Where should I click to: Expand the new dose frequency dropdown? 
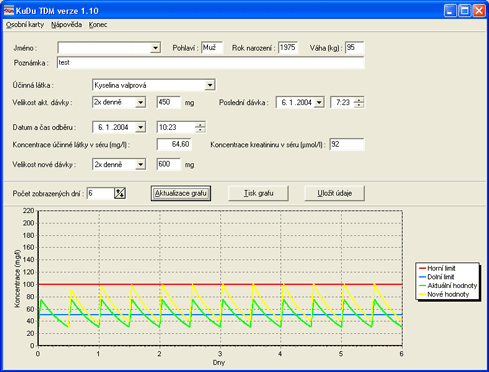click(x=141, y=164)
